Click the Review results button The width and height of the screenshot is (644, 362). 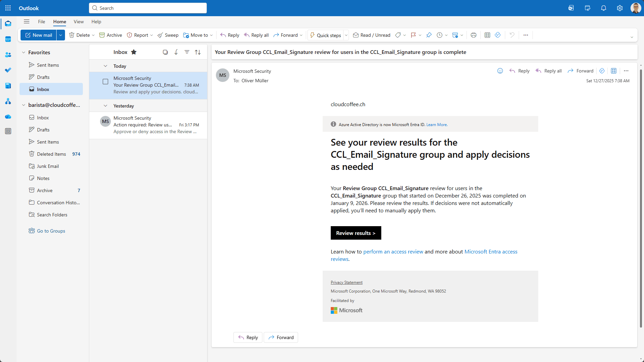pyautogui.click(x=356, y=233)
